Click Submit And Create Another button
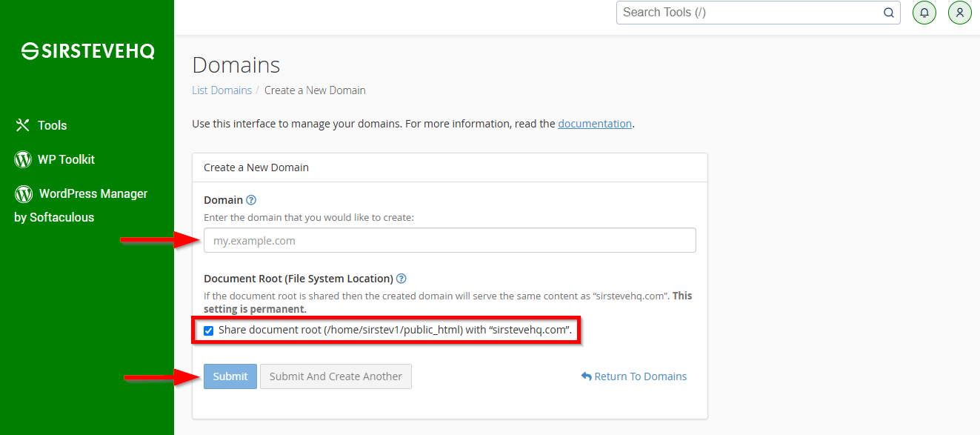This screenshot has height=435, width=980. click(336, 376)
